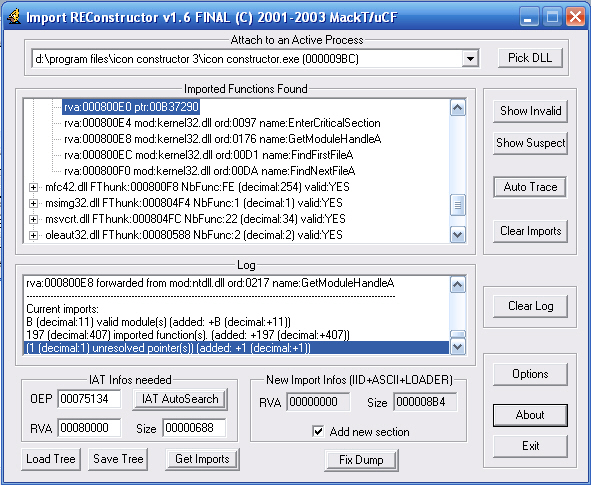The image size is (591, 485).
Task: Click the imports list scroll down arrow
Action: pyautogui.click(x=458, y=235)
